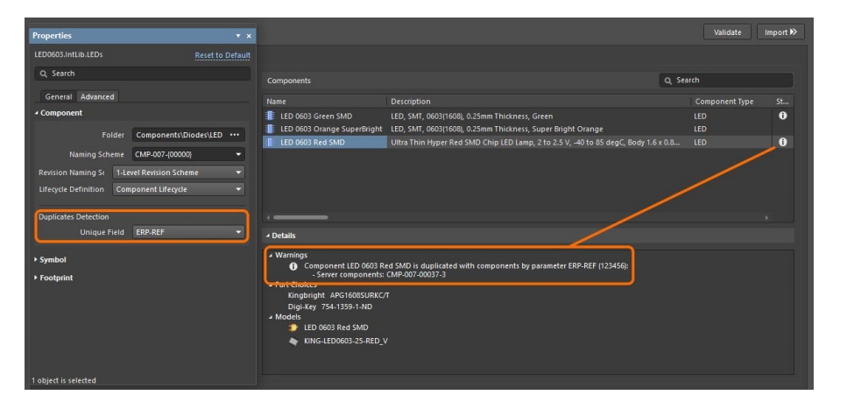Open the Lifecycle Definition dropdown

point(179,189)
